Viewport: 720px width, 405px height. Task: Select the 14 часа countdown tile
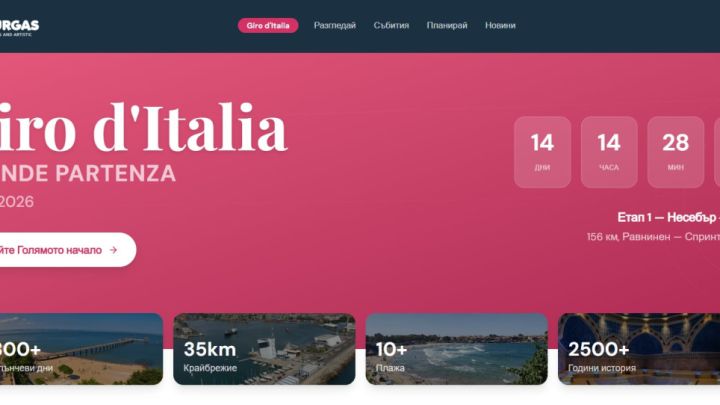(x=609, y=152)
